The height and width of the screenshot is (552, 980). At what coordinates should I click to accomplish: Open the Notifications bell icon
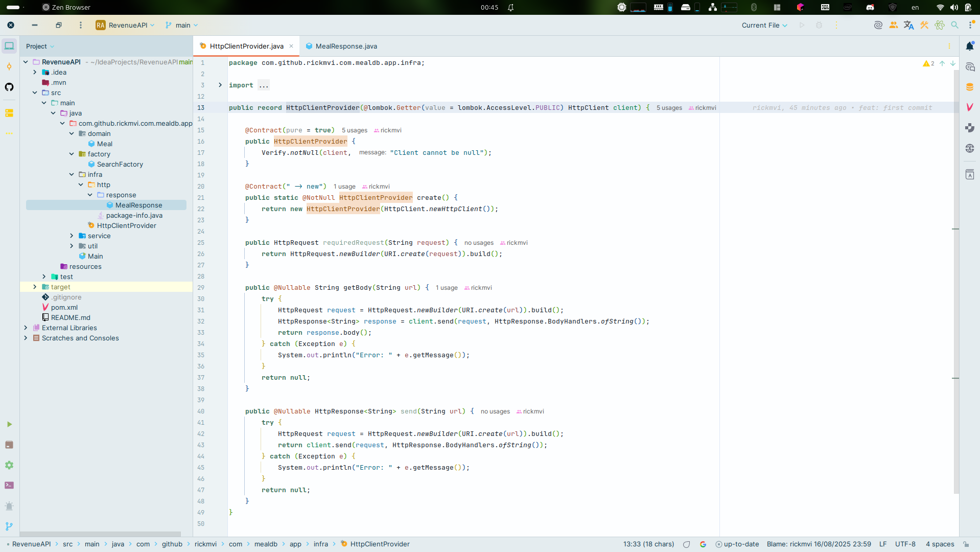(970, 46)
